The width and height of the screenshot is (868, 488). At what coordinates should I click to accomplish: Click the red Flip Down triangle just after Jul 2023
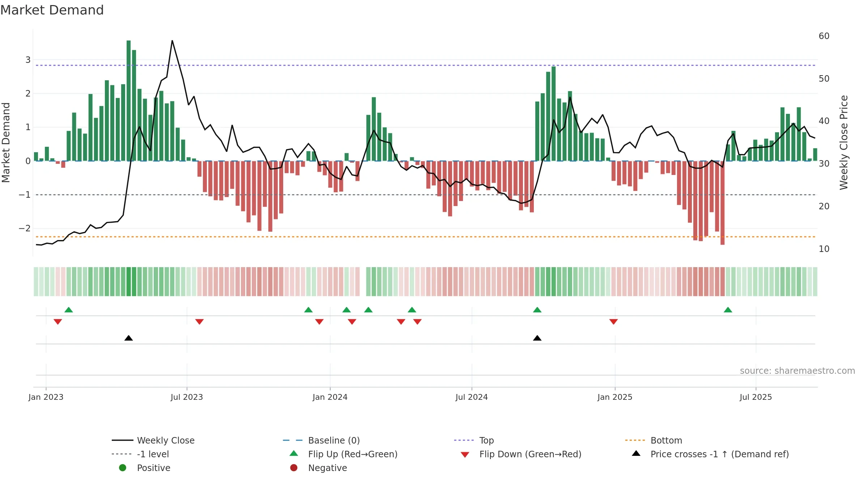200,322
